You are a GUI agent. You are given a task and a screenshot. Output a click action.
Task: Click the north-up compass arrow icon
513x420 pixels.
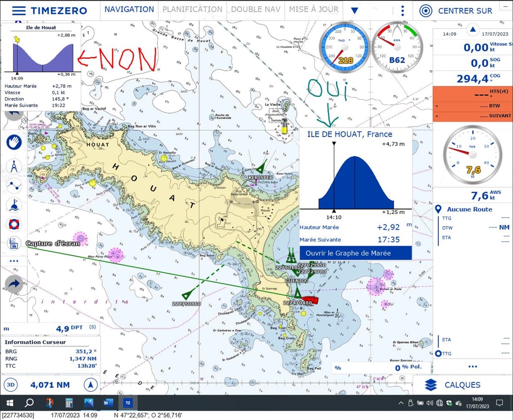91,385
